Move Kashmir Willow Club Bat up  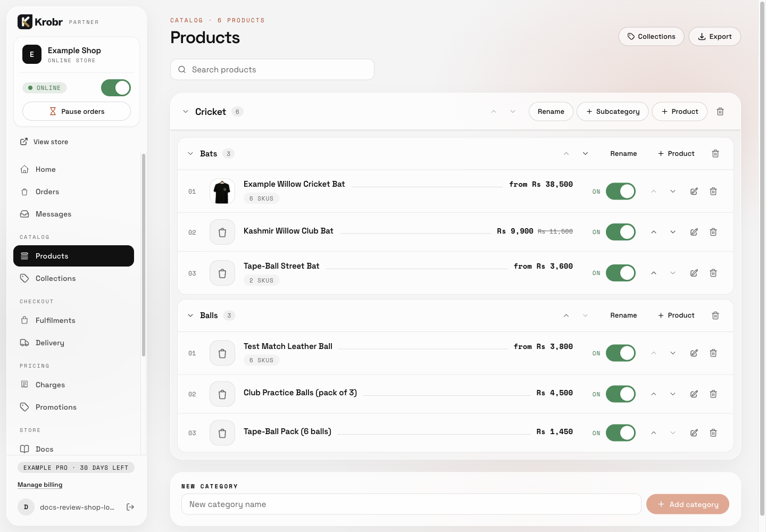click(654, 232)
